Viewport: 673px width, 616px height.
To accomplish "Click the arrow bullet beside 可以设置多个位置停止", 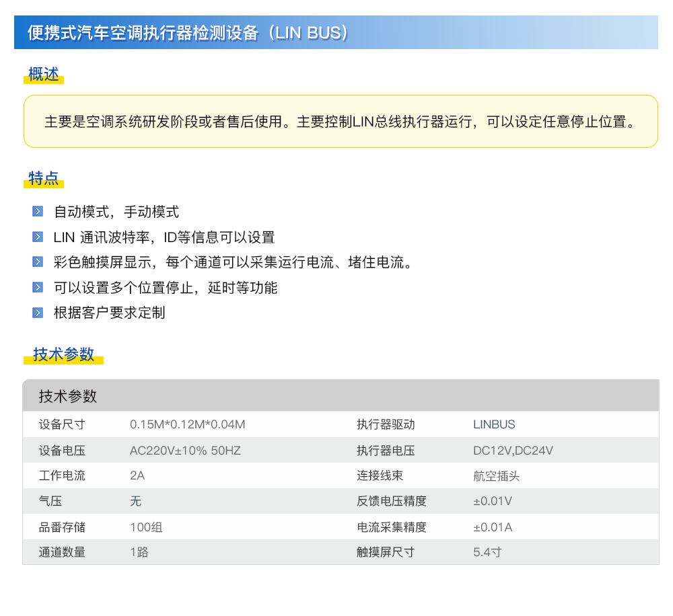I will click(38, 288).
